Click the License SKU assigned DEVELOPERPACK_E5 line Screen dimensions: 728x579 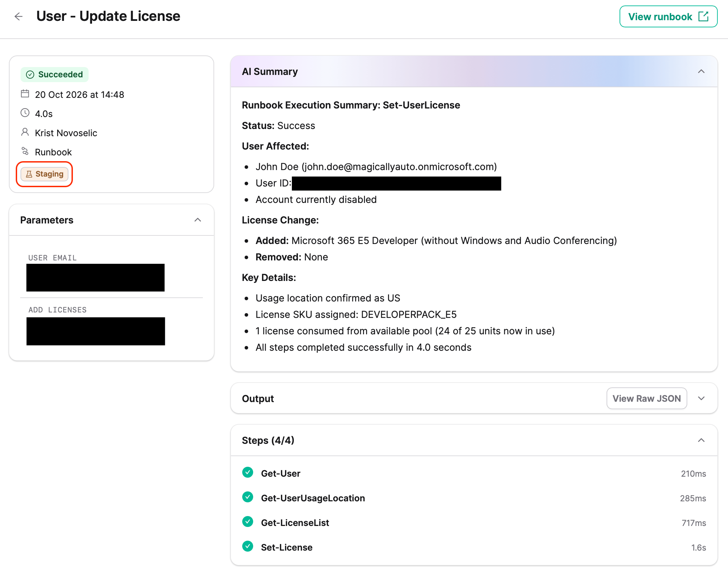coord(356,314)
